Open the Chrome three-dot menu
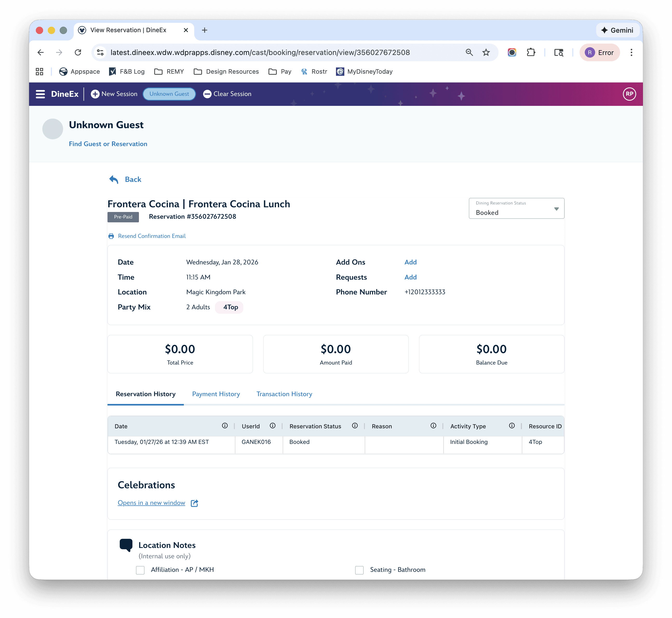Viewport: 672px width, 618px height. click(631, 52)
